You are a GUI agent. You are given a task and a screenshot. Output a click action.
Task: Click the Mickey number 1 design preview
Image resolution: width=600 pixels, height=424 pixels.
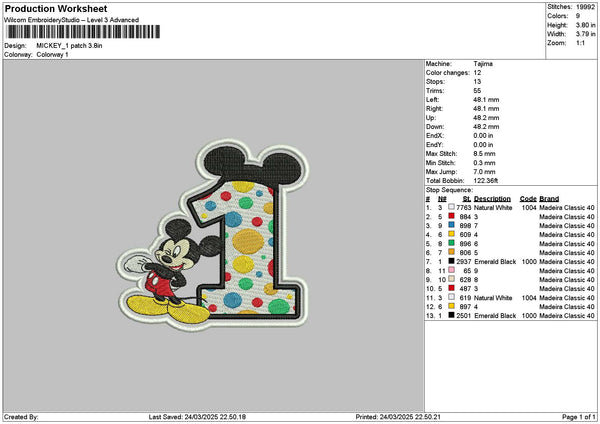pos(213,234)
